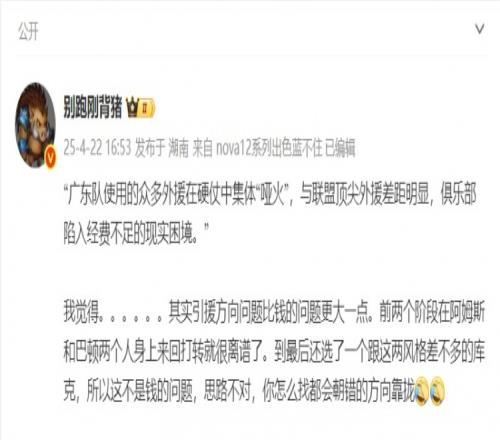
Task: Click the line 陷入经费不足的现实困境
Action: (136, 233)
